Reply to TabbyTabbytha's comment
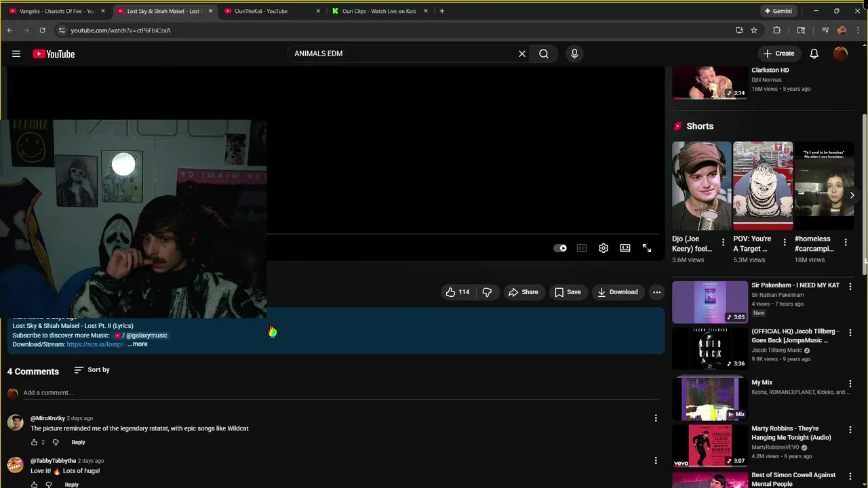The image size is (868, 488). [x=71, y=485]
